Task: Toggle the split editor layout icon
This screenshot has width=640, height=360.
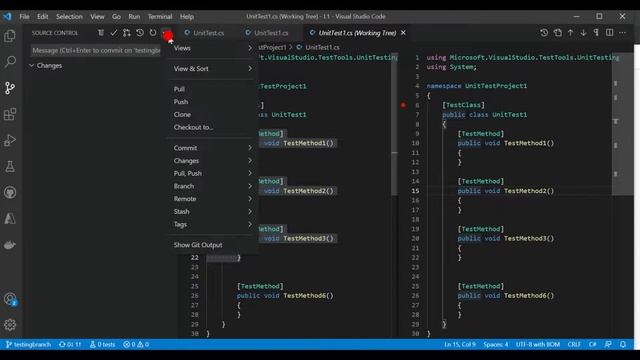Action: click(609, 33)
